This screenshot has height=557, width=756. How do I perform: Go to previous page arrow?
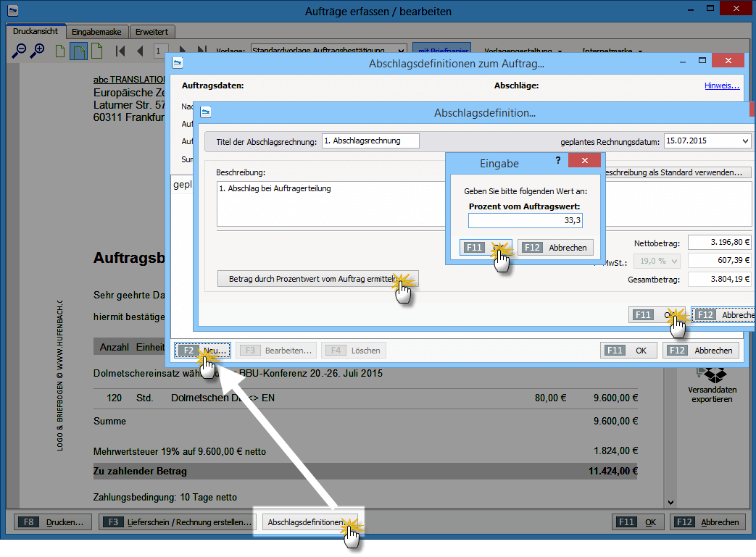pos(139,51)
